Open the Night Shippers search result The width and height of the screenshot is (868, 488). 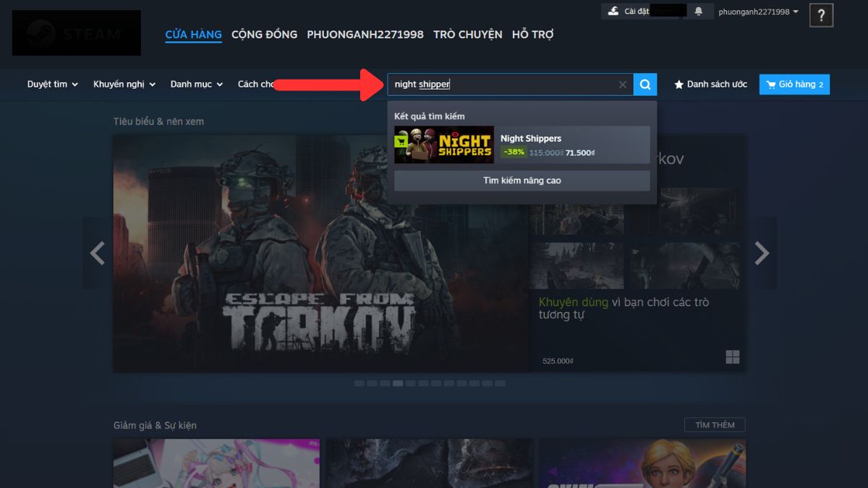[522, 145]
